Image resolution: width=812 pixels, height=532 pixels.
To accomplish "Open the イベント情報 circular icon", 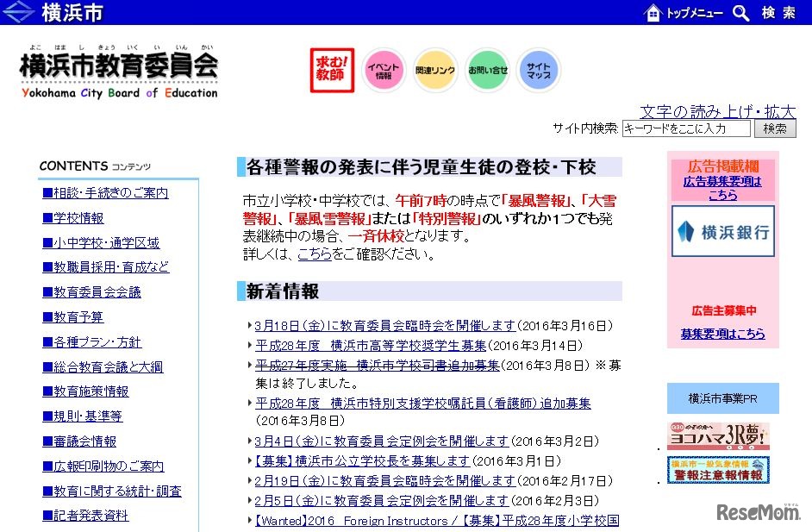I will coord(383,71).
